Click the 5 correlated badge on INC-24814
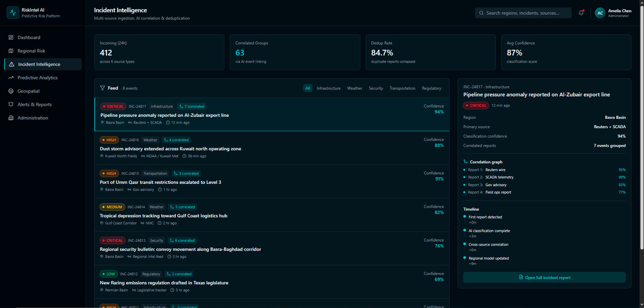 pos(182,207)
